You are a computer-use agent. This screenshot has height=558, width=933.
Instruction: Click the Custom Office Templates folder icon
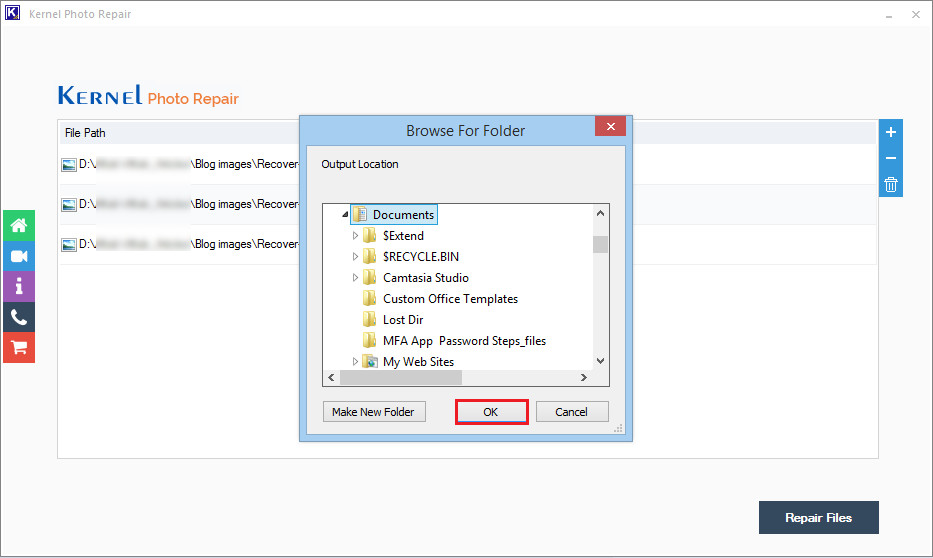pos(370,299)
